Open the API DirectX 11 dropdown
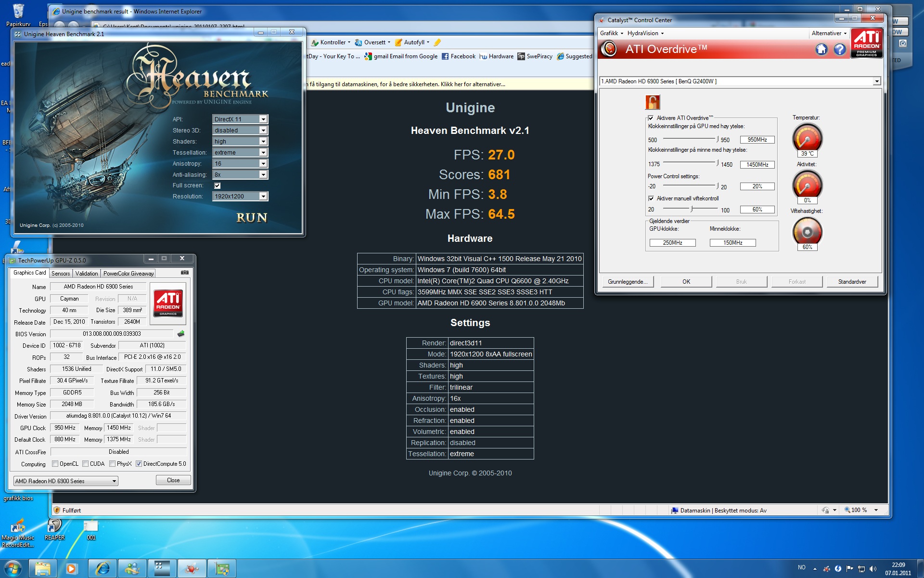The height and width of the screenshot is (578, 924). click(240, 119)
